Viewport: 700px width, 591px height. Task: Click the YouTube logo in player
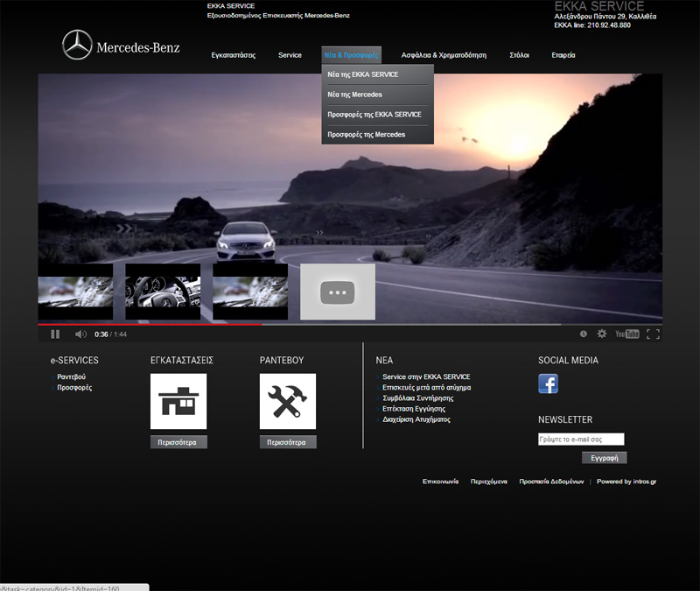(x=626, y=334)
